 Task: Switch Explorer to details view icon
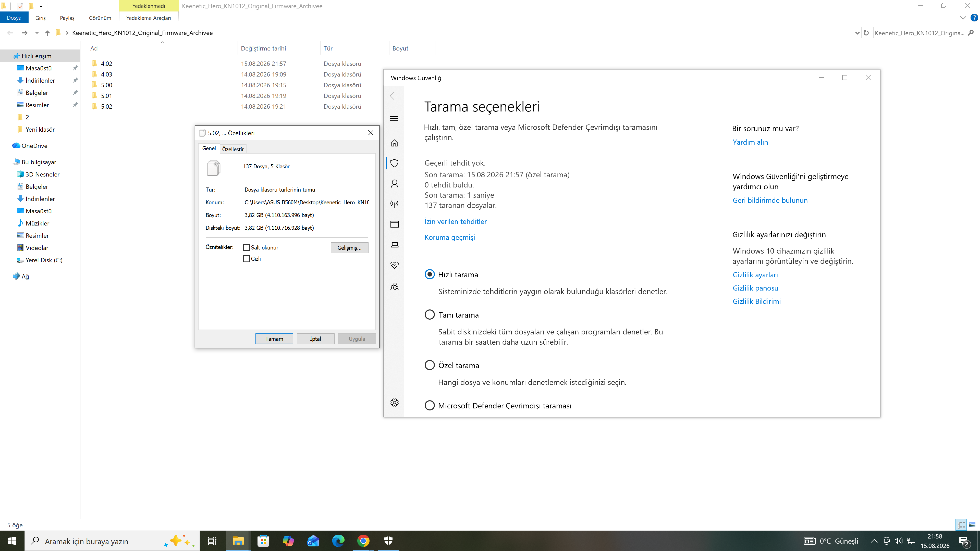pyautogui.click(x=961, y=525)
